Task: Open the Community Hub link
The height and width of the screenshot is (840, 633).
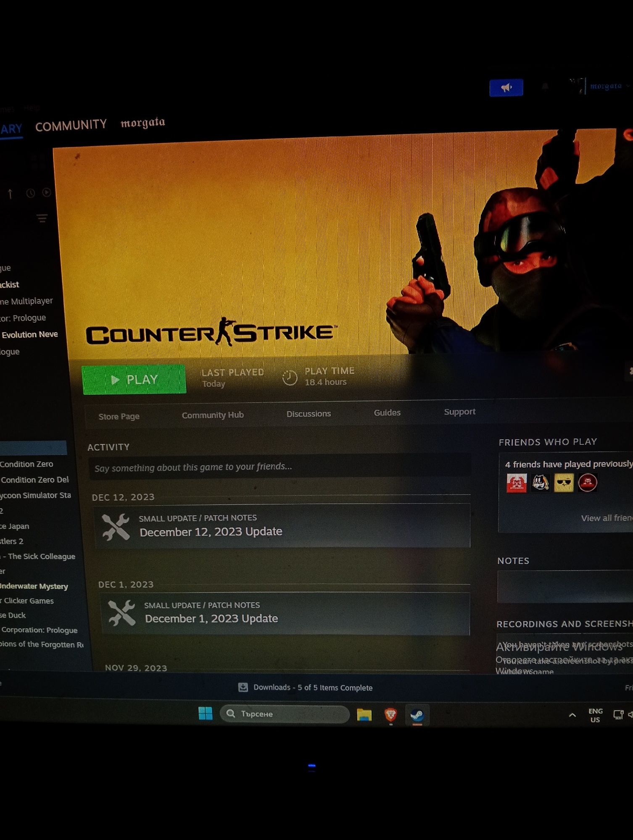Action: pyautogui.click(x=213, y=415)
